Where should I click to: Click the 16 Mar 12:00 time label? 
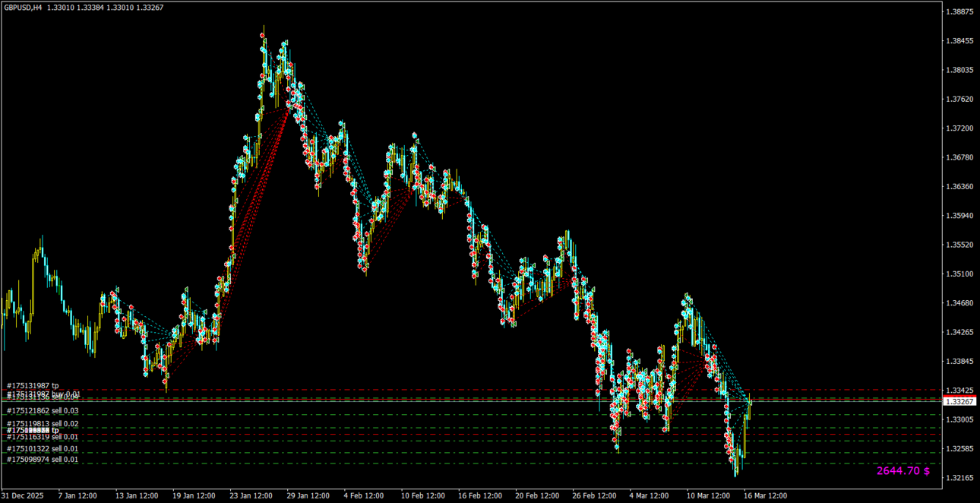point(765,495)
